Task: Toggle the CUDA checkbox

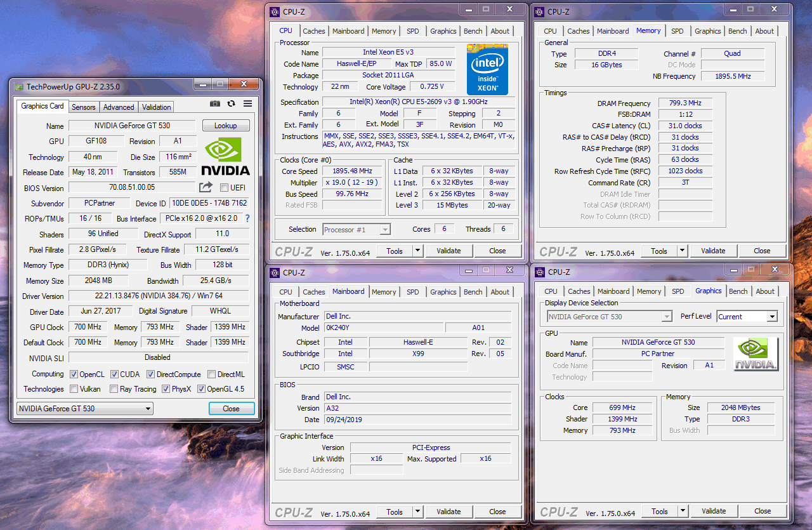Action: (x=115, y=374)
